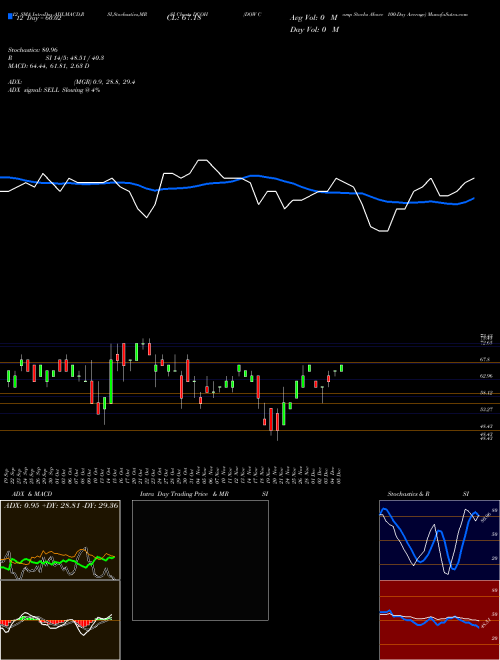The height and width of the screenshot is (660, 500).
Task: Click the 'Day Vol: 0 M' label
Action: (314, 29)
